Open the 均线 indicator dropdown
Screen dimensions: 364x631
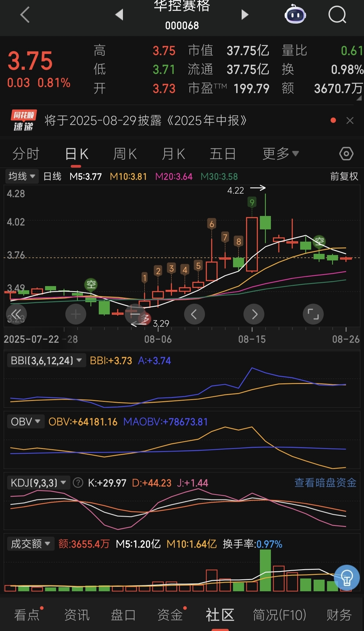tap(22, 176)
